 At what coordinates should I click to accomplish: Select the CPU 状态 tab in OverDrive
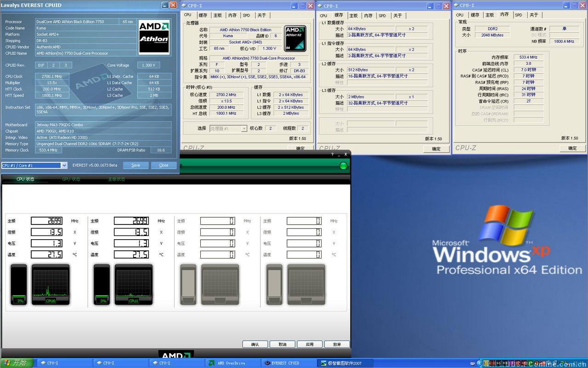coord(25,179)
